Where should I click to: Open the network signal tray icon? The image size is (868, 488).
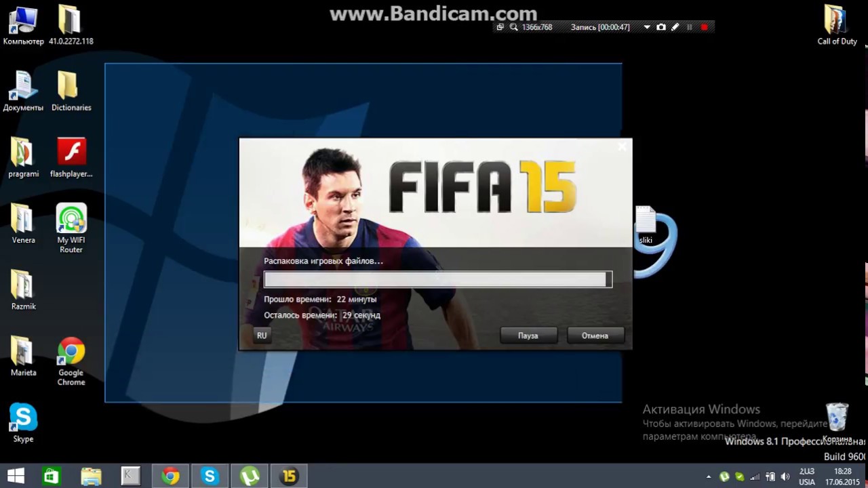(755, 477)
